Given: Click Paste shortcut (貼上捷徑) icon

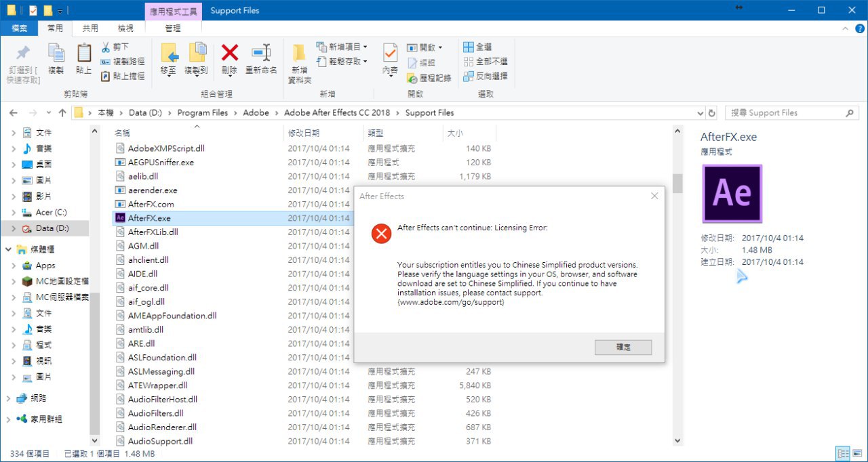Looking at the screenshot, I should pyautogui.click(x=106, y=77).
